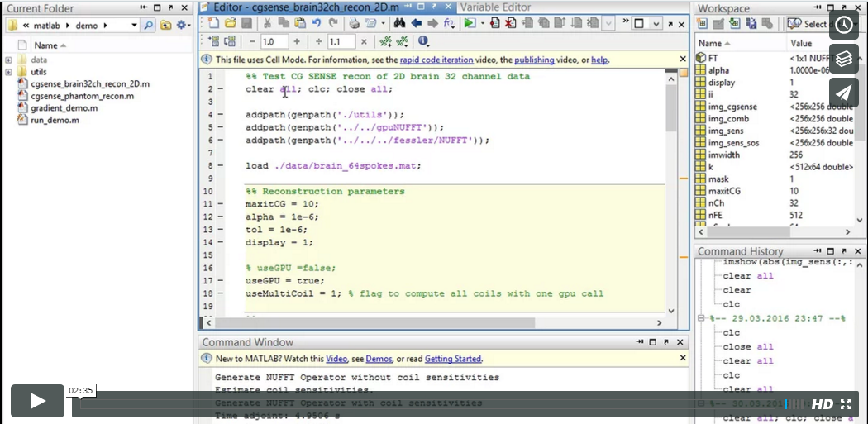
Task: Create a new file in Editor toolbar
Action: pos(214,23)
